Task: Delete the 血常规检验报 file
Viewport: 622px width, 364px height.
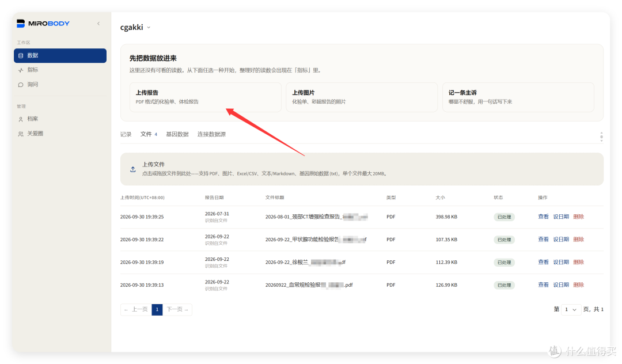Action: tap(578, 285)
